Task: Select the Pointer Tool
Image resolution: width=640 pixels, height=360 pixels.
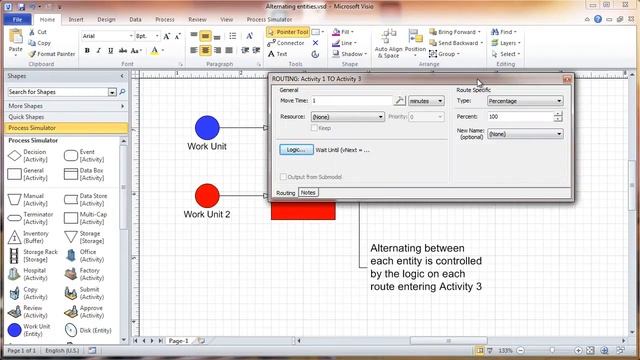Action: pyautogui.click(x=288, y=32)
